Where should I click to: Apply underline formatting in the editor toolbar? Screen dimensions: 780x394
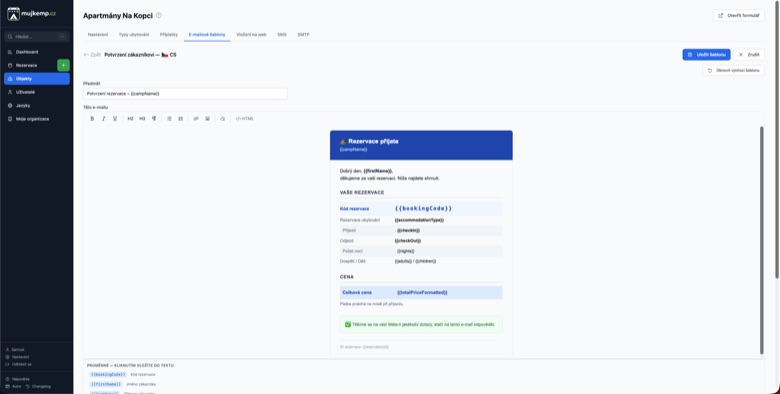(x=115, y=118)
